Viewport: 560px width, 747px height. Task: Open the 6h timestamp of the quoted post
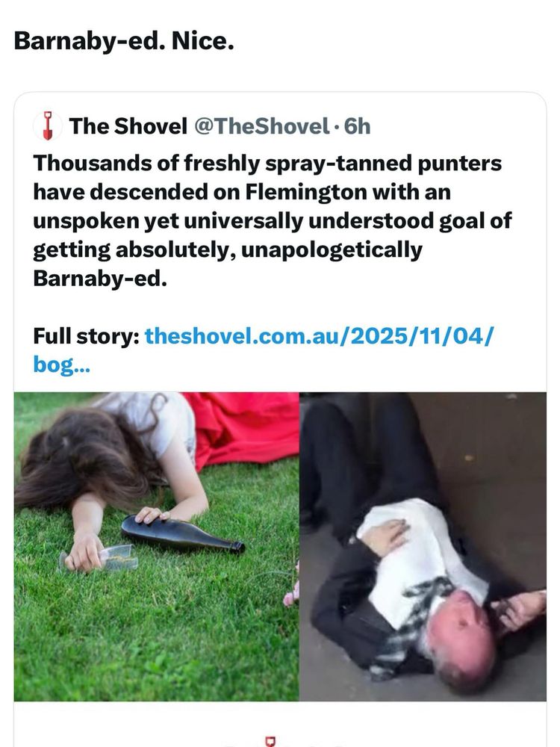[x=357, y=126]
